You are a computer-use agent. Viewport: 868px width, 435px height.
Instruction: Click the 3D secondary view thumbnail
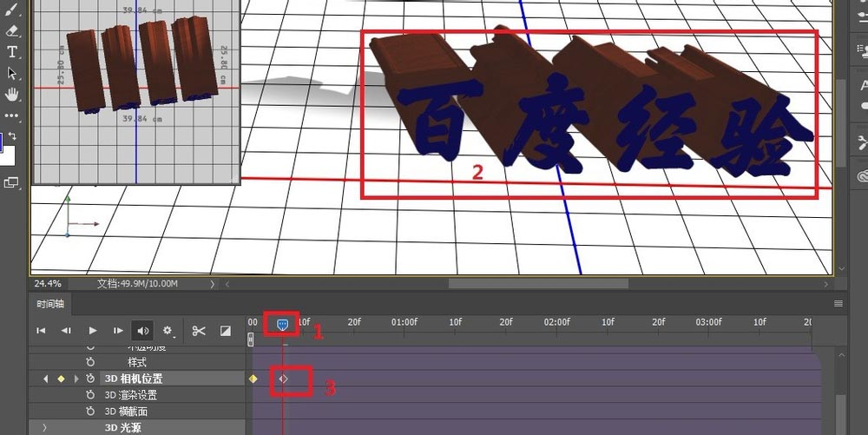click(136, 91)
